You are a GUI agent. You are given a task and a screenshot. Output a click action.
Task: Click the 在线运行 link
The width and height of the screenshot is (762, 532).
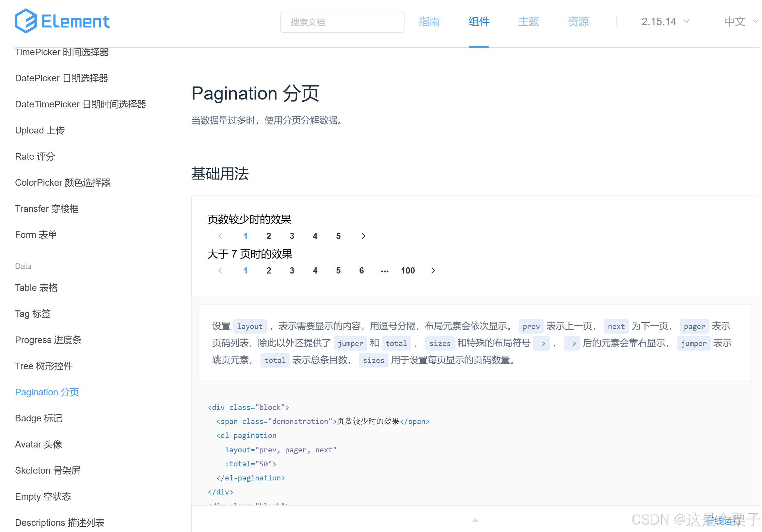(723, 520)
